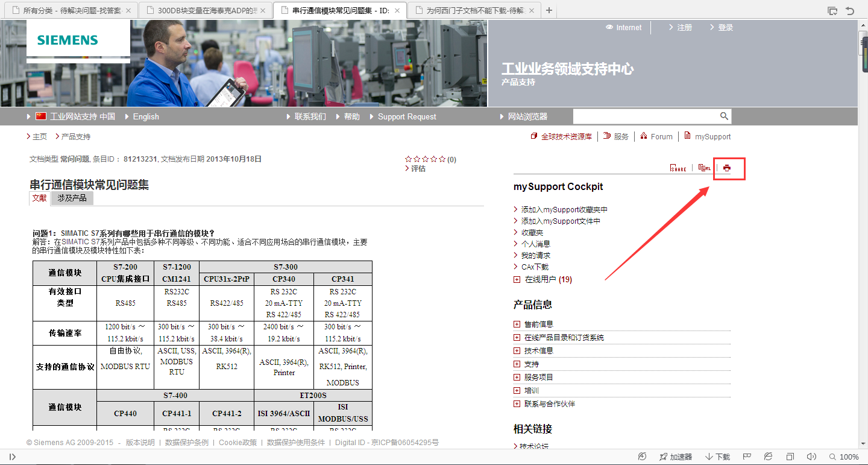The width and height of the screenshot is (868, 465).
Task: Click the Siemens logo
Action: (x=68, y=40)
